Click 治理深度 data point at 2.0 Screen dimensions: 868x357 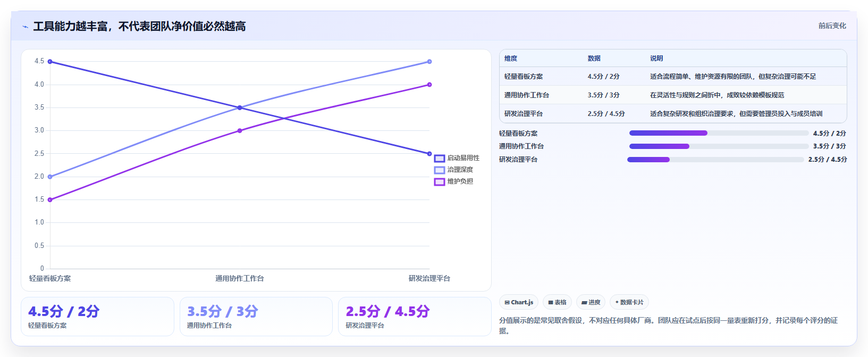[50, 177]
